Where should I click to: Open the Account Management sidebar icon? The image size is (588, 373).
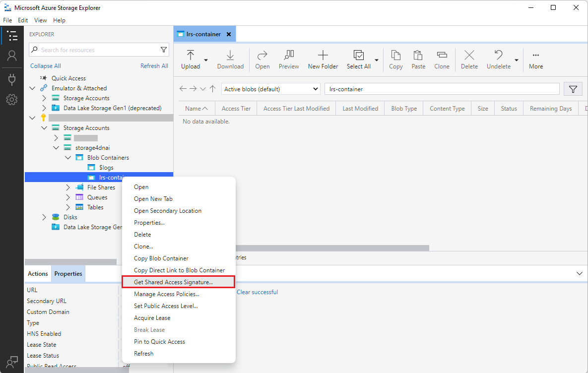pyautogui.click(x=12, y=56)
